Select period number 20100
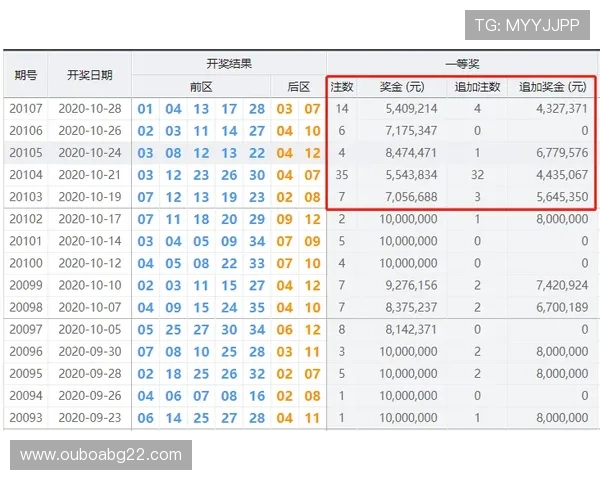600x480 pixels. coord(26,263)
